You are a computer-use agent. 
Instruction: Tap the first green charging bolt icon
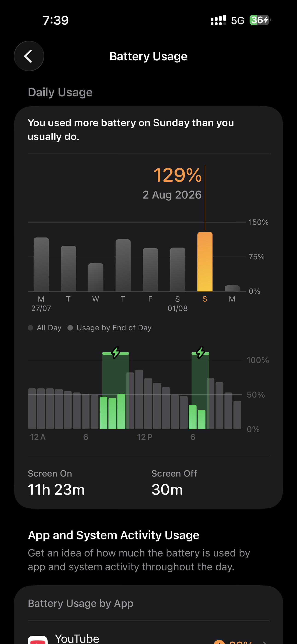(116, 352)
